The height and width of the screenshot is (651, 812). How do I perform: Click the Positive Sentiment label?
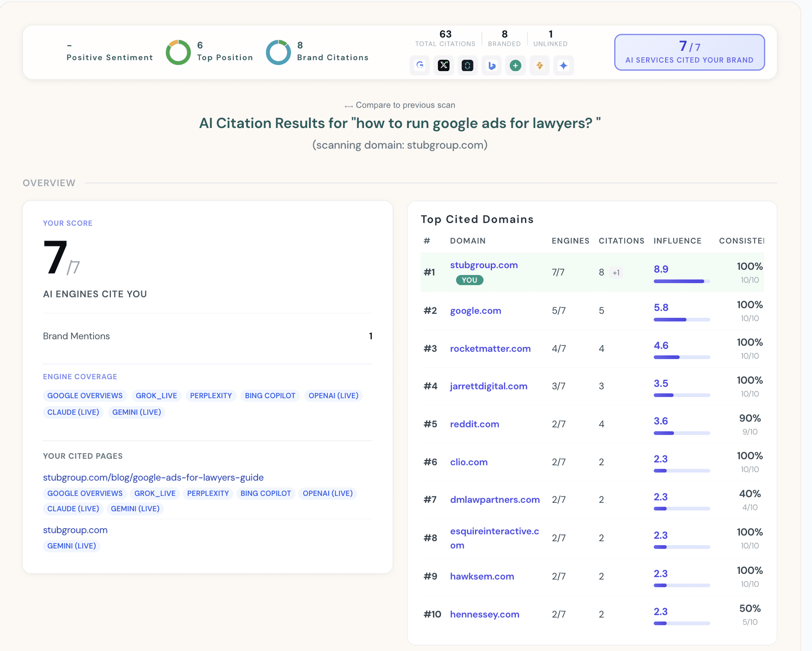[x=110, y=57]
